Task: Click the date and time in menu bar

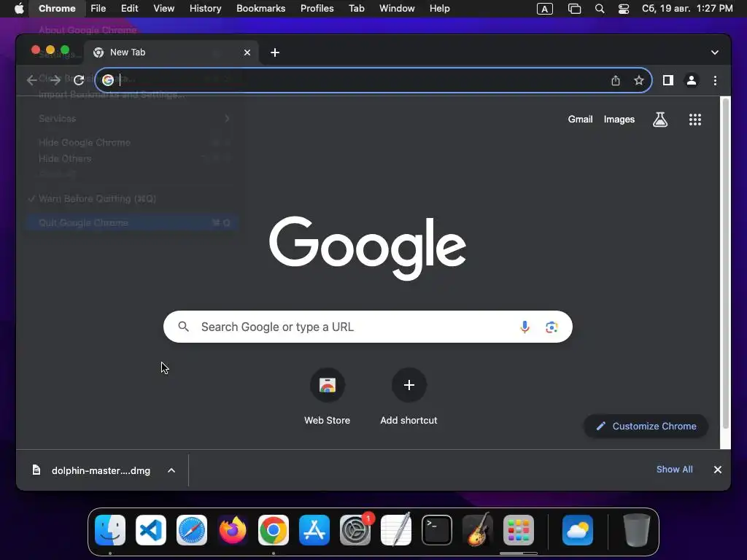Action: point(687,9)
